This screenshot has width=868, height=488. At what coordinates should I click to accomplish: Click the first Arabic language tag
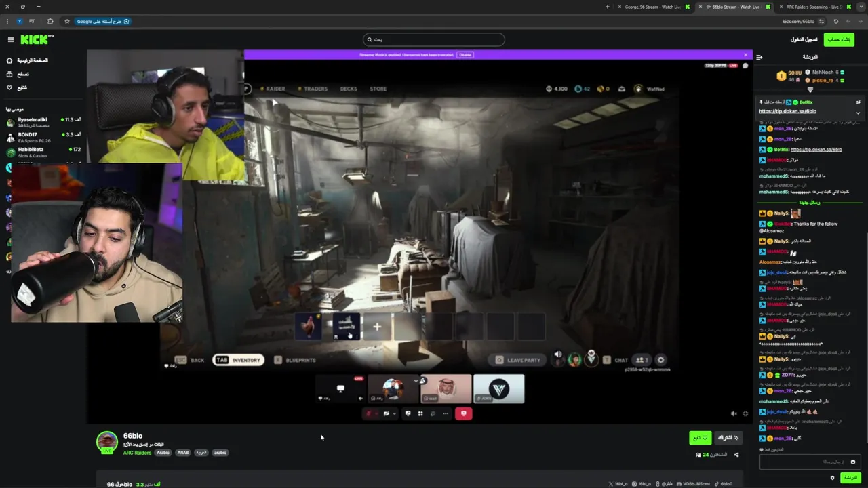163,453
